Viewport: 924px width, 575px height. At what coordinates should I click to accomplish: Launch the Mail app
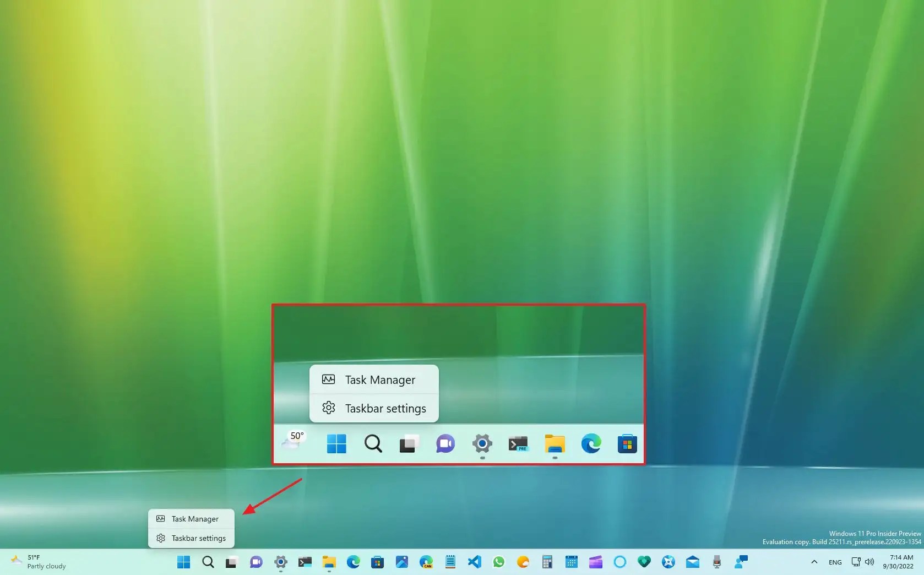click(x=692, y=562)
